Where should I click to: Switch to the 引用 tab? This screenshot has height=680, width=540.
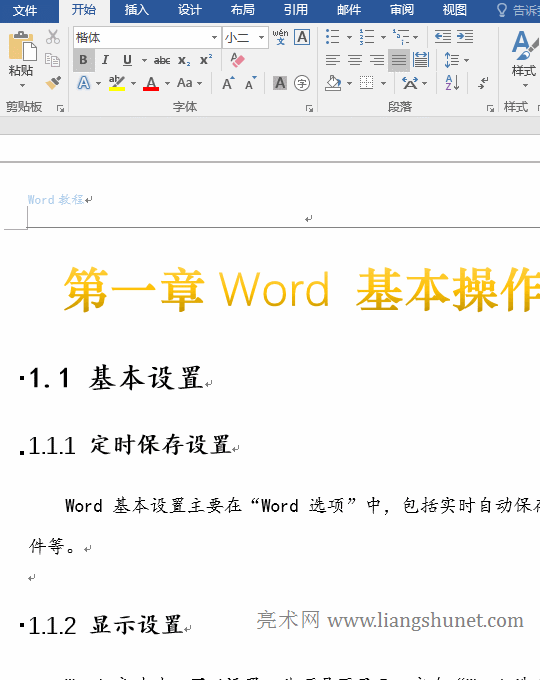(295, 10)
